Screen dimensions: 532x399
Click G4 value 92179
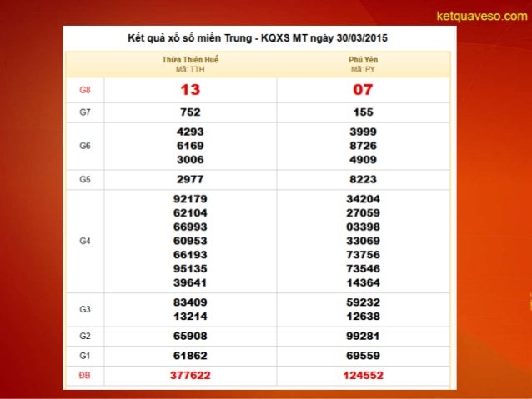(x=190, y=199)
